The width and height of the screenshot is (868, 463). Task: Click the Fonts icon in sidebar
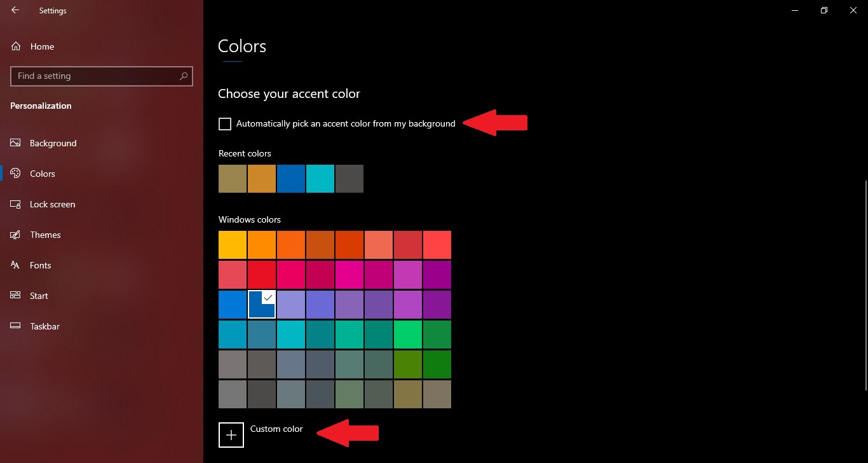click(16, 265)
